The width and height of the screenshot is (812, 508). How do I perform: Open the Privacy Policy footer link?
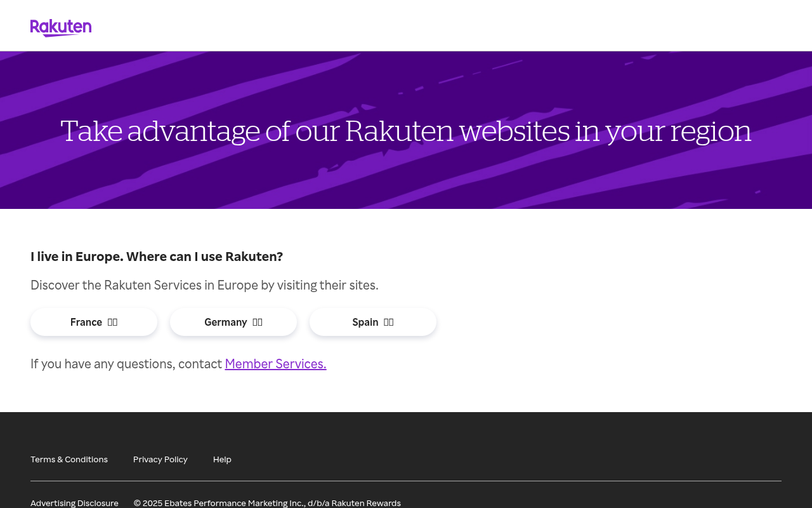[x=160, y=459]
